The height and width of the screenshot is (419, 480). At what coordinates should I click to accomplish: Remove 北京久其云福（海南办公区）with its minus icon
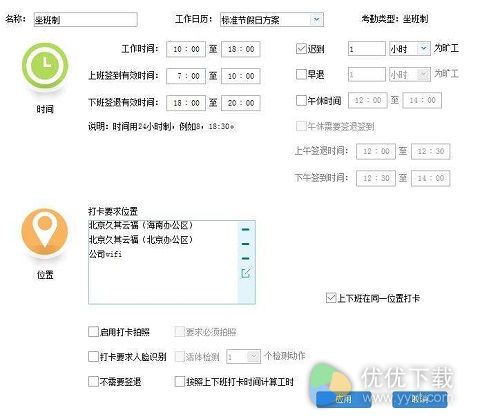pyautogui.click(x=245, y=229)
